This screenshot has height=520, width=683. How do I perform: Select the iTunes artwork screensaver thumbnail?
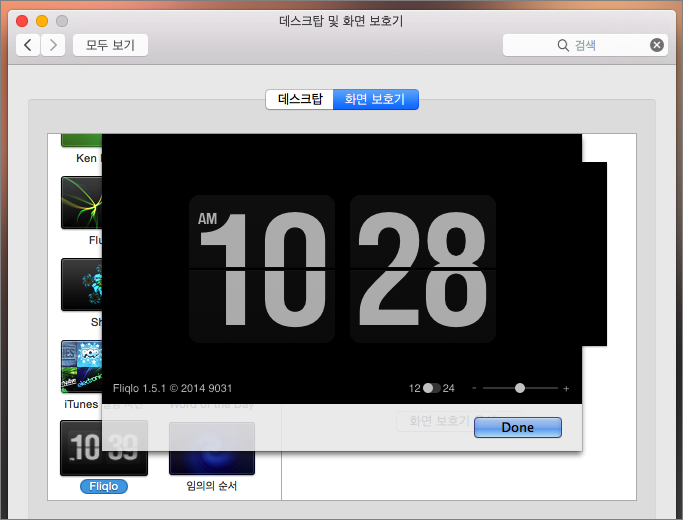pyautogui.click(x=81, y=366)
